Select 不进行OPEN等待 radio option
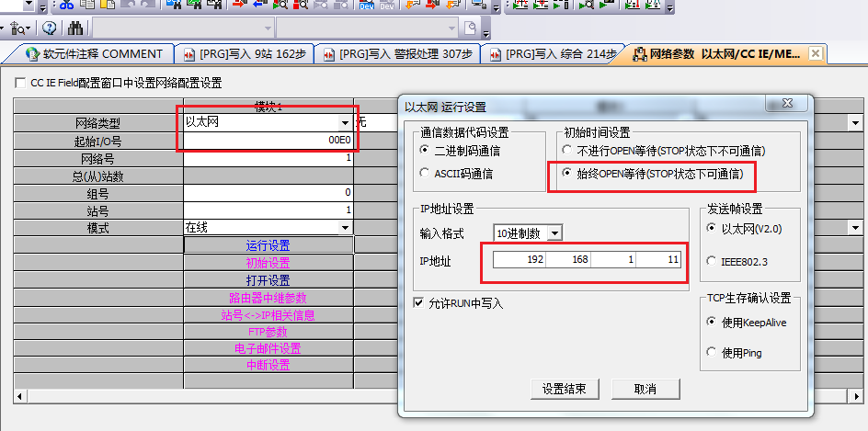 [x=566, y=150]
